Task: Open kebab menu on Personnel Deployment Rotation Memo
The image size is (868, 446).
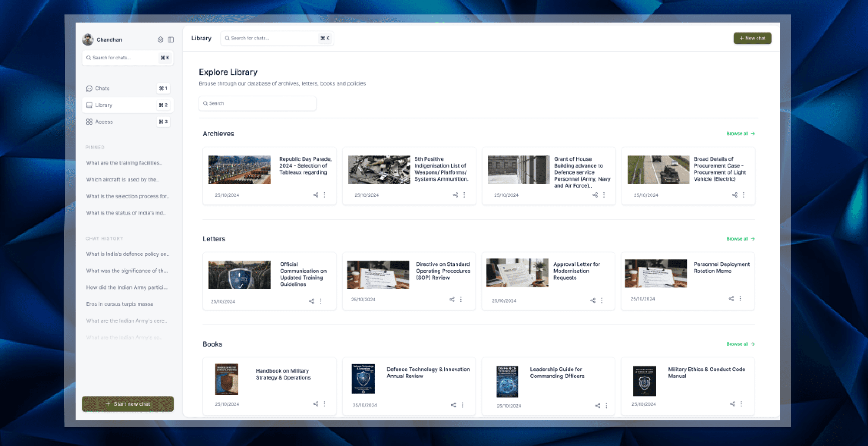Action: click(x=740, y=298)
